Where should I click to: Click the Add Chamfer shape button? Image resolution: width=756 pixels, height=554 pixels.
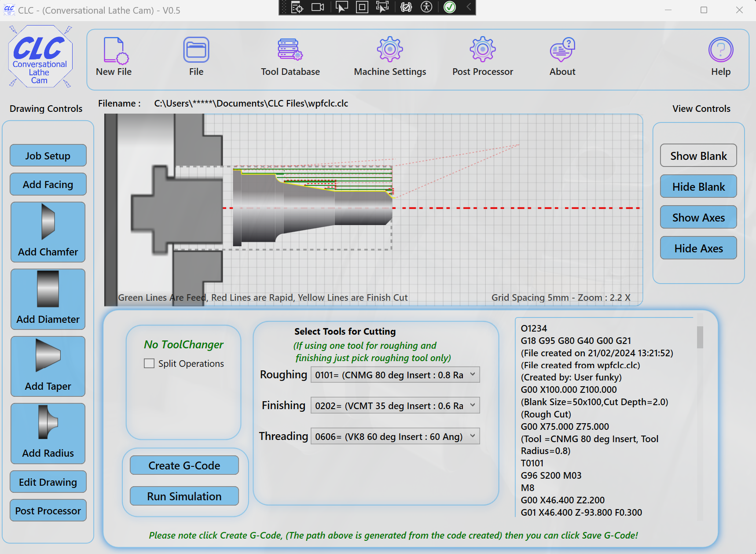pyautogui.click(x=48, y=232)
